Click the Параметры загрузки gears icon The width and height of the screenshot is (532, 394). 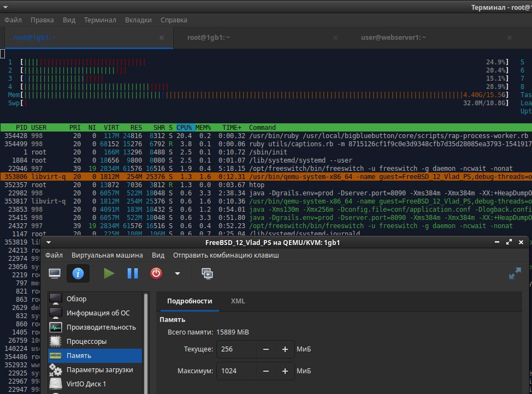tap(56, 370)
